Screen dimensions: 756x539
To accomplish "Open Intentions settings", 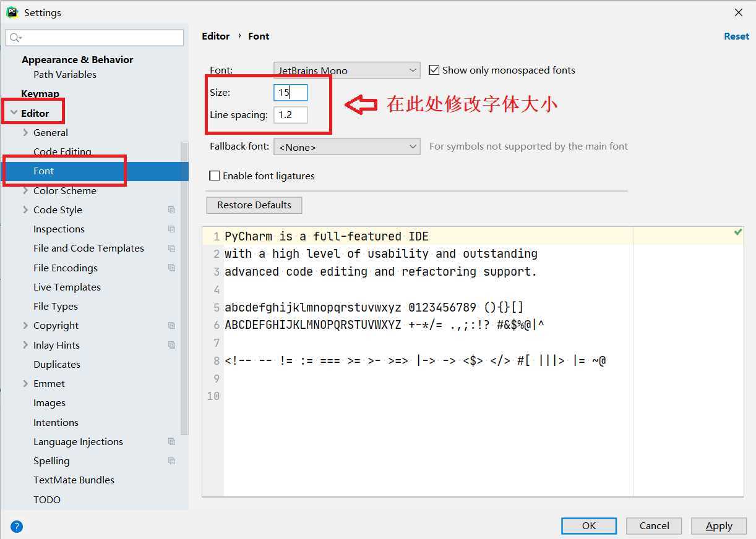I will coord(56,422).
